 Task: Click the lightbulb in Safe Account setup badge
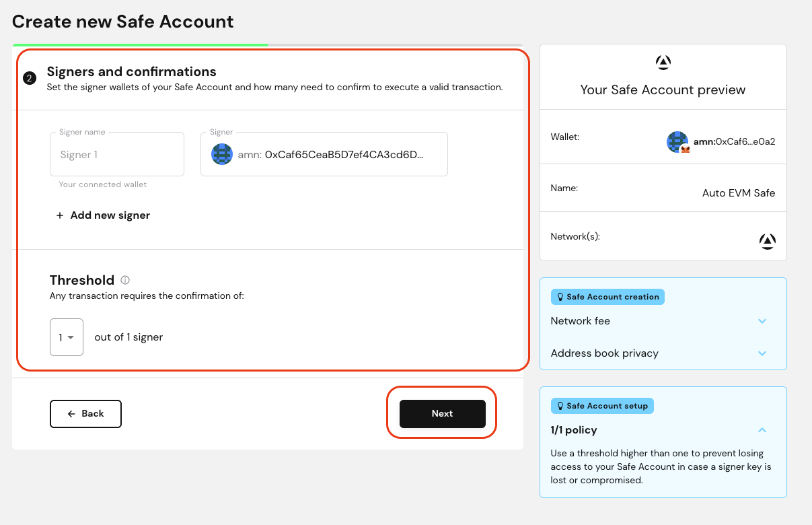559,406
